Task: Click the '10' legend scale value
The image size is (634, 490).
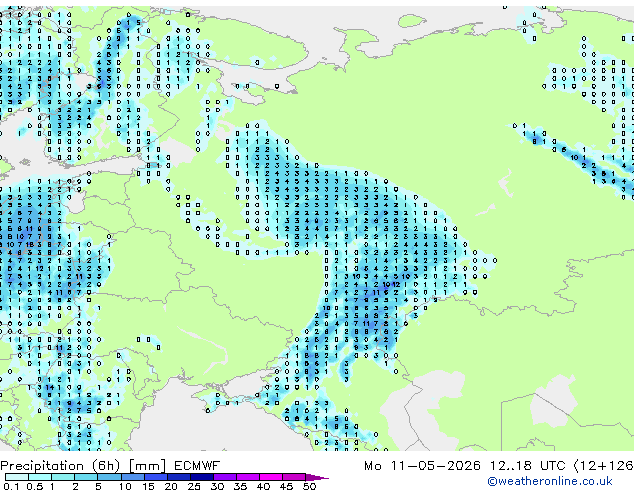Action: [125, 486]
